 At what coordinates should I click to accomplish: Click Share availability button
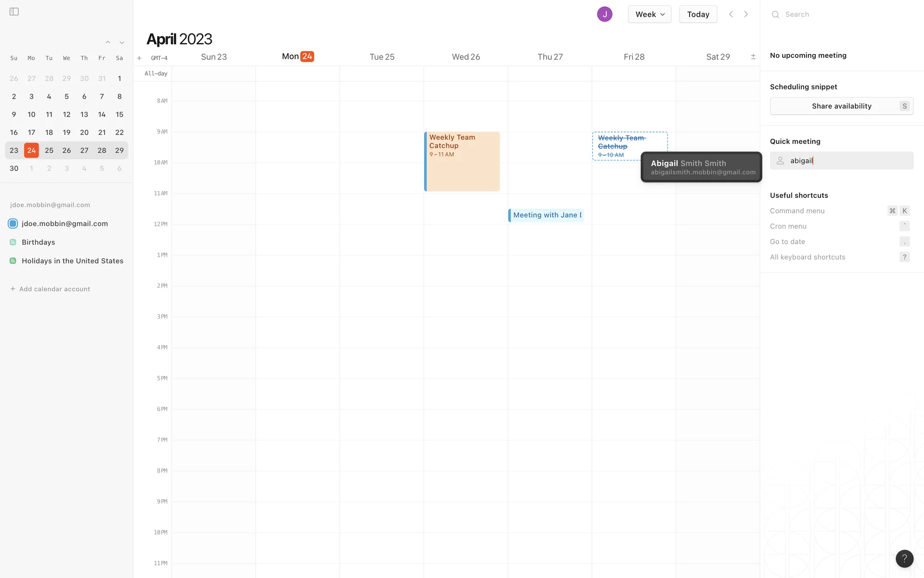tap(841, 106)
